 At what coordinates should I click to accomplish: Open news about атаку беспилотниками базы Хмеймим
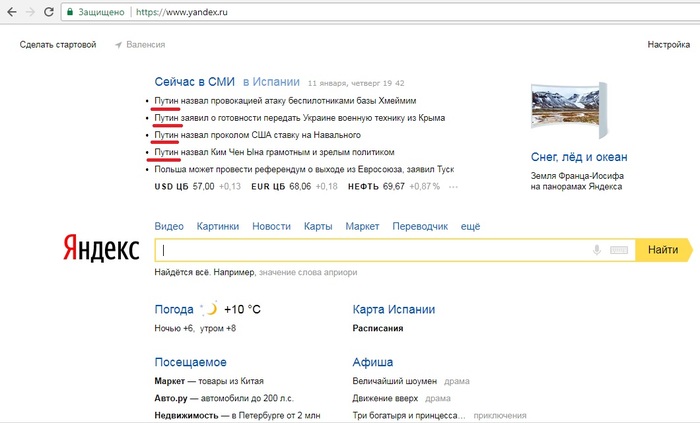tap(285, 101)
